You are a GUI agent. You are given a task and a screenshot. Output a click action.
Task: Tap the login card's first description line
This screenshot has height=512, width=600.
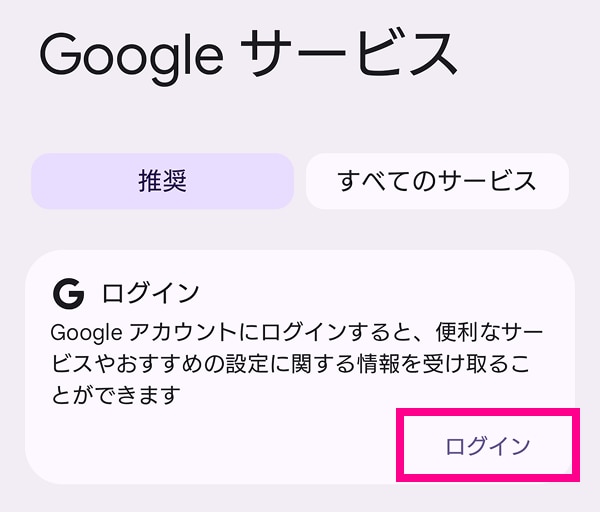pyautogui.click(x=296, y=331)
